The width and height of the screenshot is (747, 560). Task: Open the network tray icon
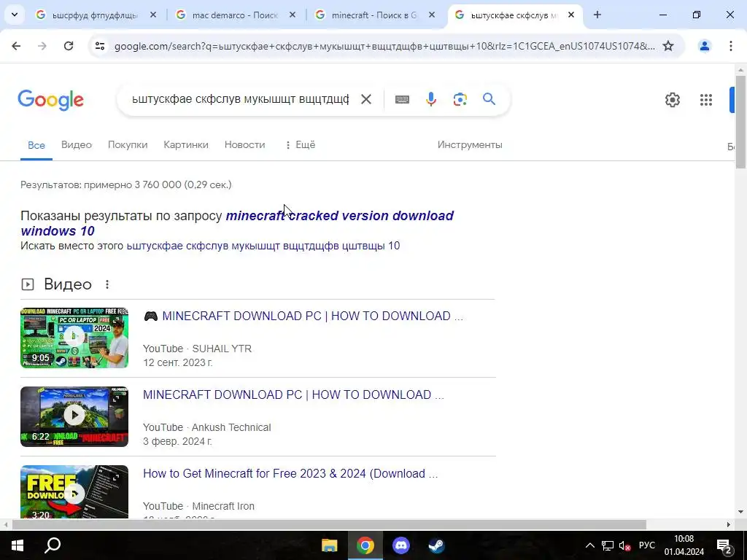[608, 545]
